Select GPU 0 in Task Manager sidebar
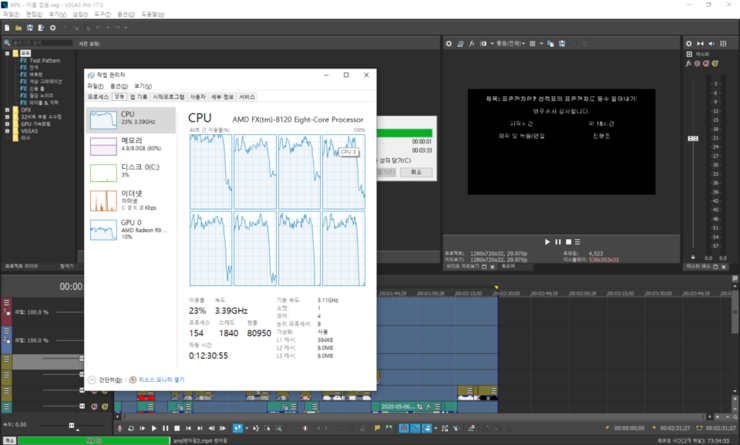Screen dimensions: 740x445 (x=131, y=230)
